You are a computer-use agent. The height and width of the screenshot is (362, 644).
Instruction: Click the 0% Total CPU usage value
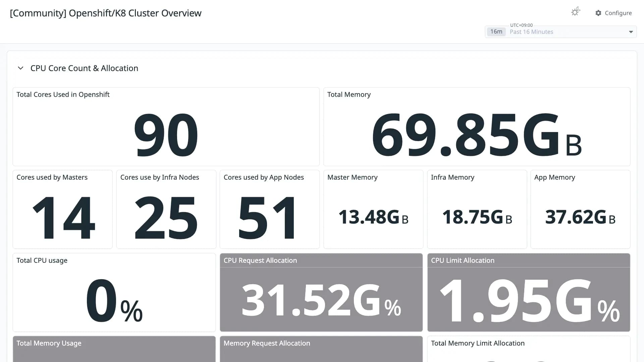coord(114,300)
